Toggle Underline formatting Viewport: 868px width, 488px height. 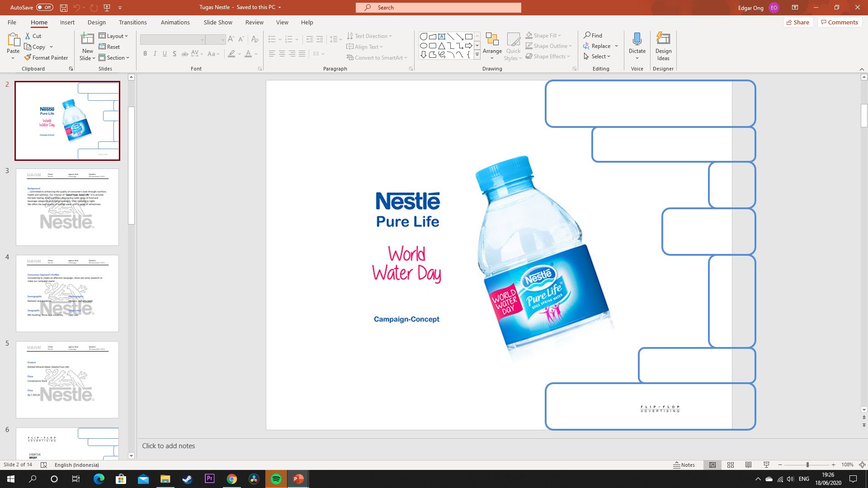(165, 54)
